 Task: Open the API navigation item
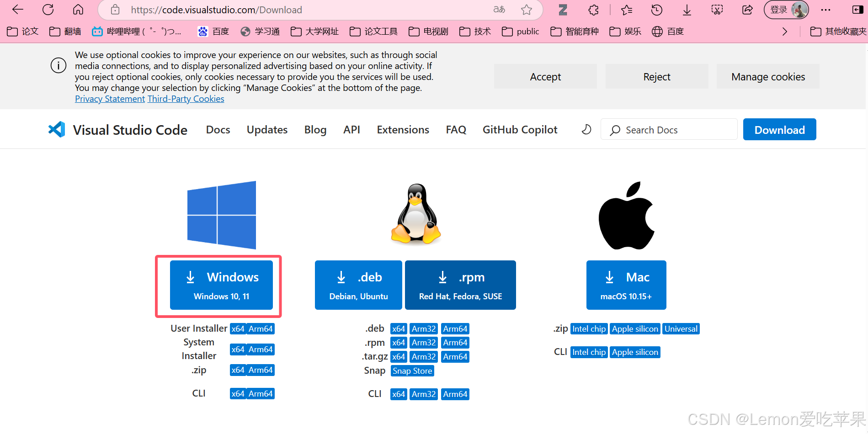point(352,130)
